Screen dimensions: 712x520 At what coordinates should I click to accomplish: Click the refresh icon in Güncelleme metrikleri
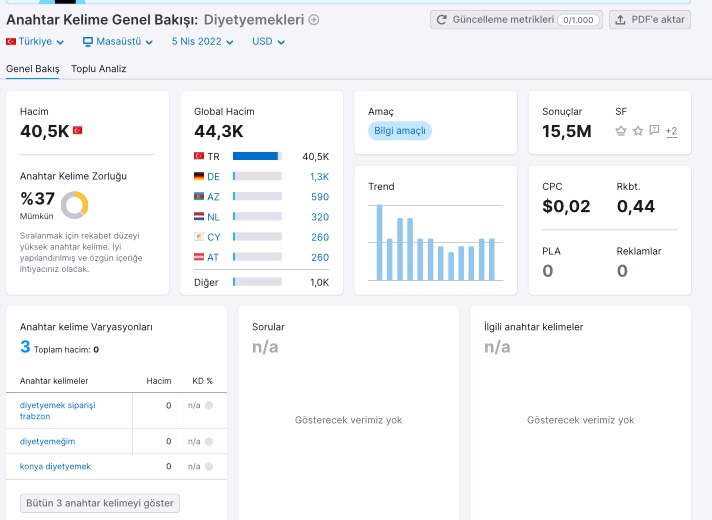pos(441,20)
